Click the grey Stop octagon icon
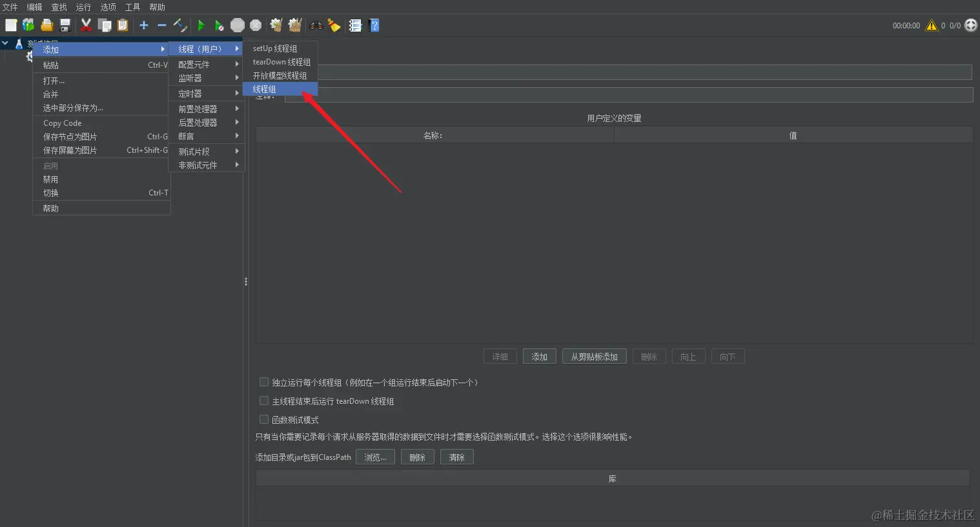Screen dimensions: 980x527 pyautogui.click(x=238, y=25)
